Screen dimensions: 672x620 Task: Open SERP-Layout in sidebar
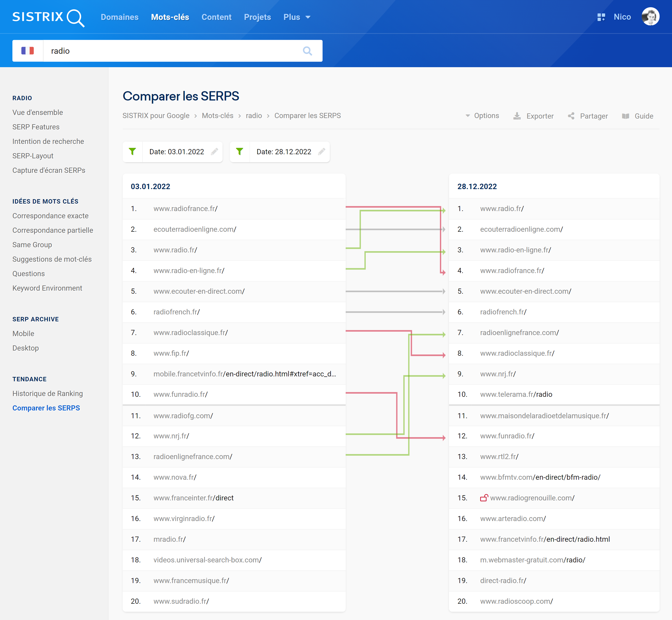tap(33, 156)
